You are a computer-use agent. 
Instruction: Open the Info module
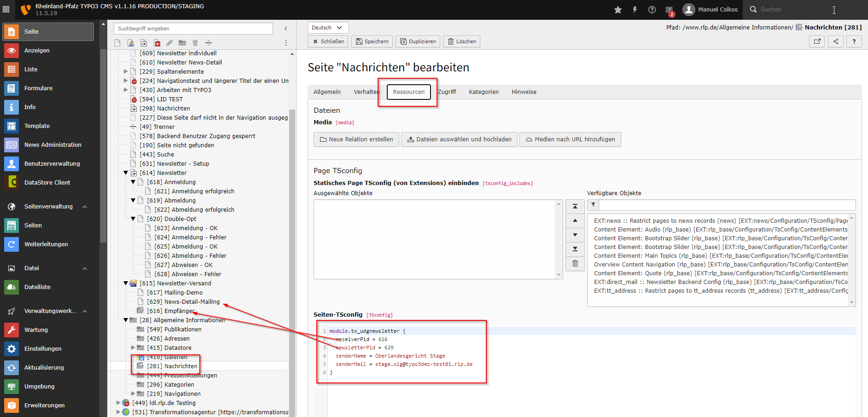coord(48,107)
